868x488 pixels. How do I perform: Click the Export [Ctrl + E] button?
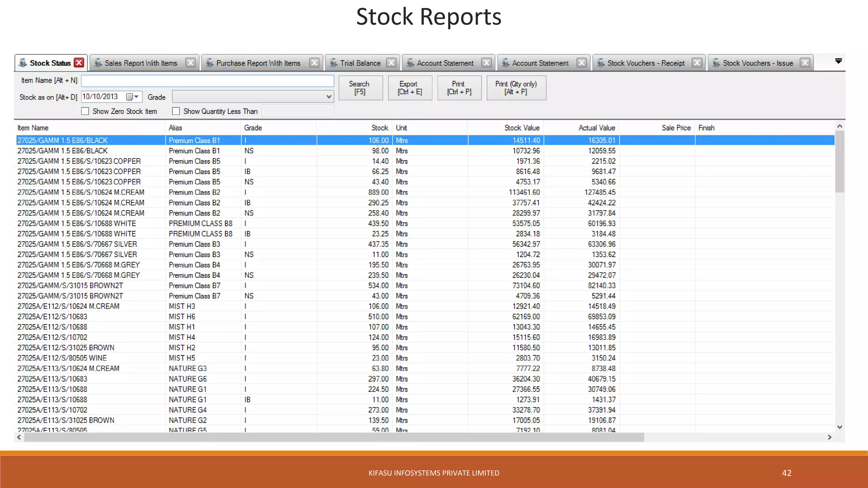pos(410,88)
